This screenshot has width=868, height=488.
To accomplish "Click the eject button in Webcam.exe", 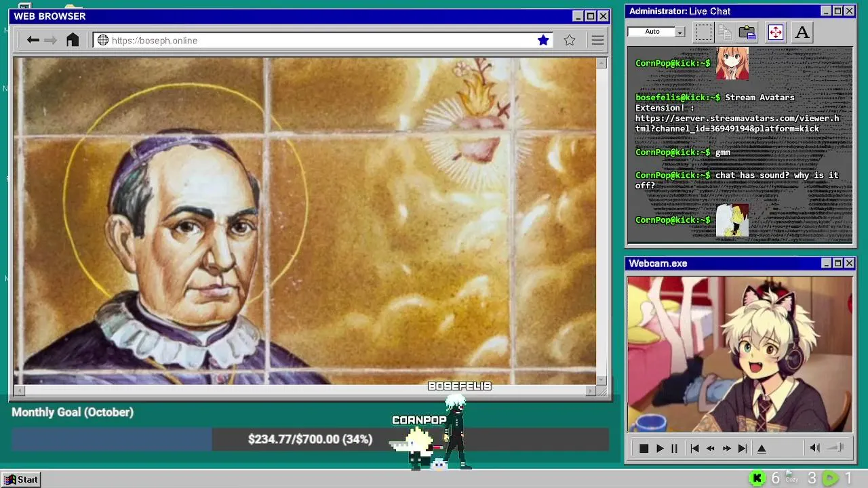I will [x=762, y=448].
